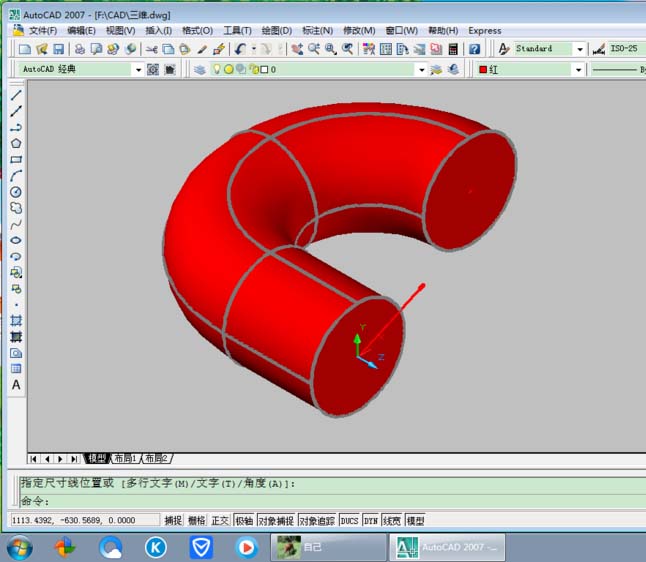Select the Spline tool
Image resolution: width=646 pixels, height=562 pixels.
coord(16,224)
